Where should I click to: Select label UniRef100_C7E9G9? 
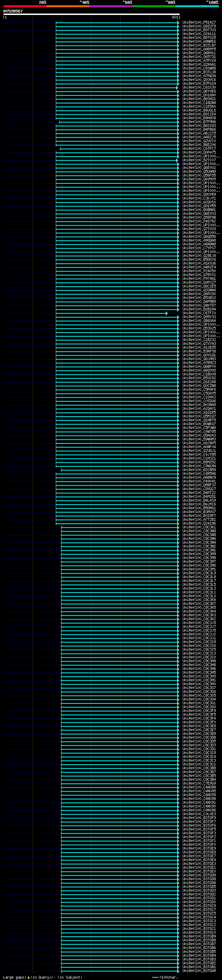click(x=199, y=784)
